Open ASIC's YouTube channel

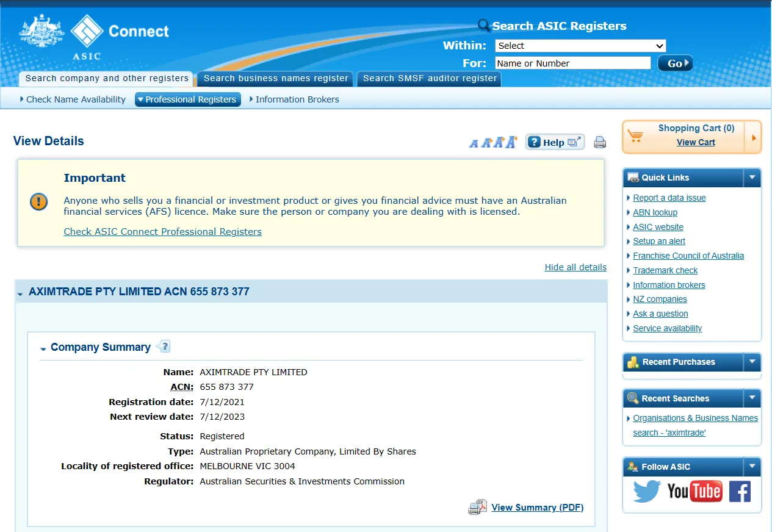pyautogui.click(x=694, y=491)
